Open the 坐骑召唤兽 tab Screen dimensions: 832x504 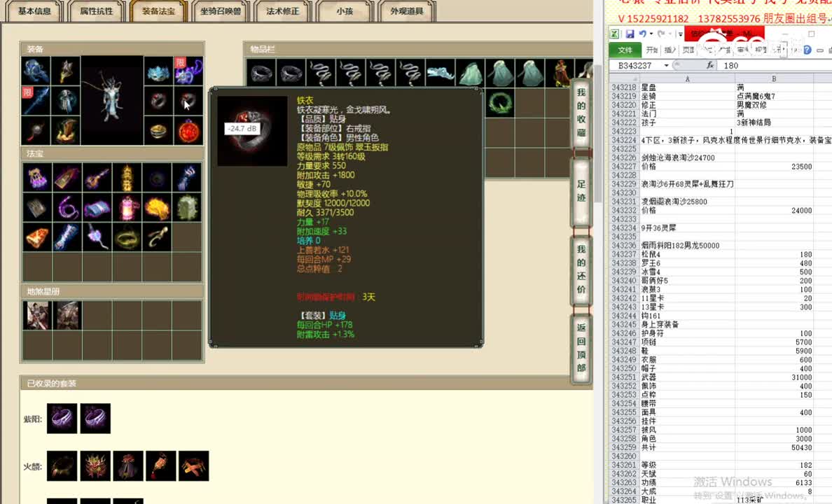pos(220,11)
